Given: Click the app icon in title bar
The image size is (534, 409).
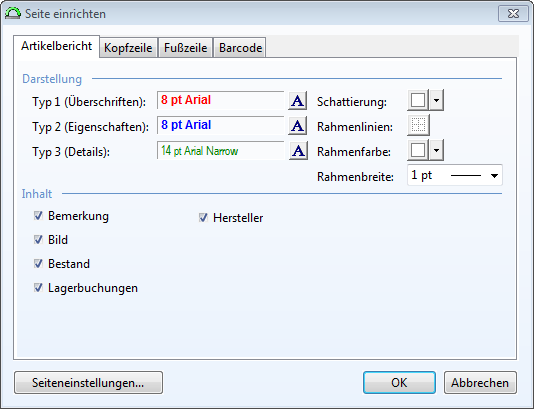Looking at the screenshot, I should pyautogui.click(x=13, y=14).
